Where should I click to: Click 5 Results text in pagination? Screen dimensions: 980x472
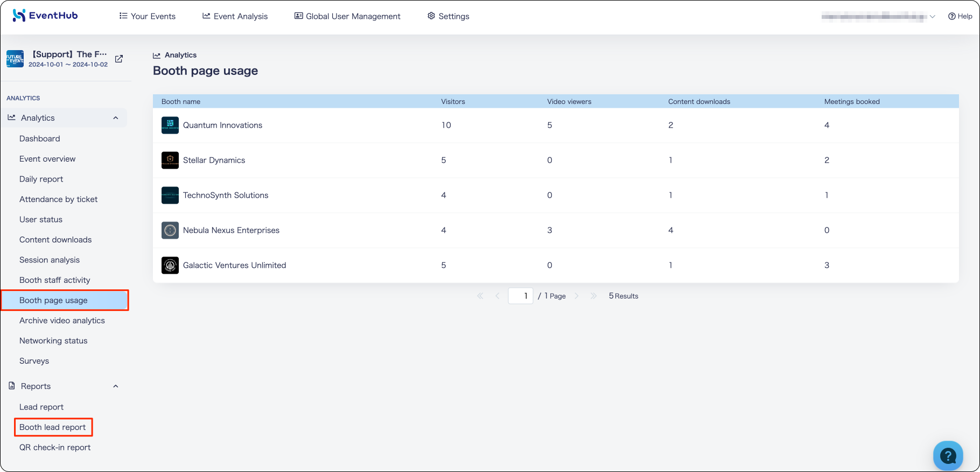[x=624, y=296]
